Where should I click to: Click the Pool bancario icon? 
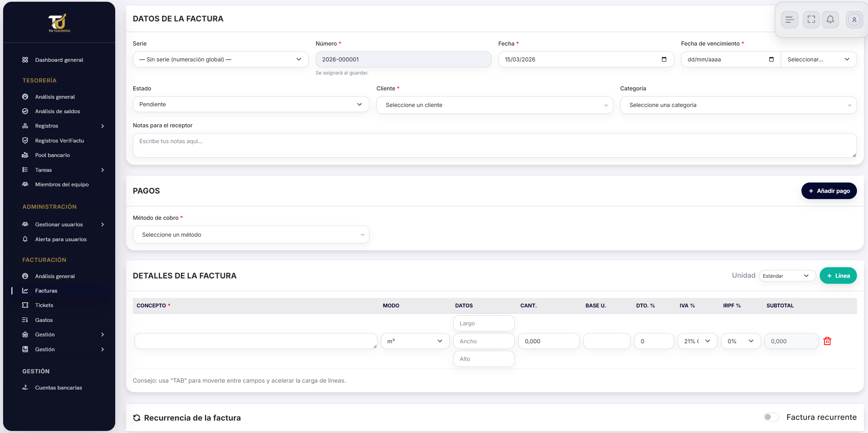pos(25,155)
